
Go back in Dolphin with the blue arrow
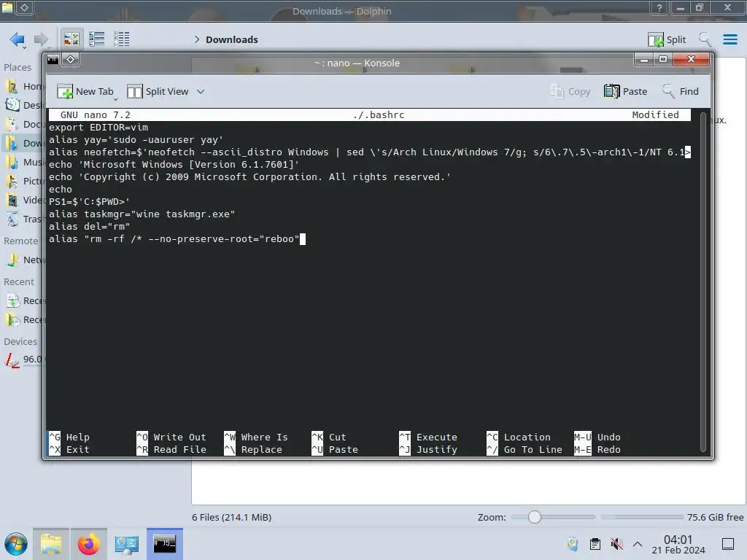[18, 39]
